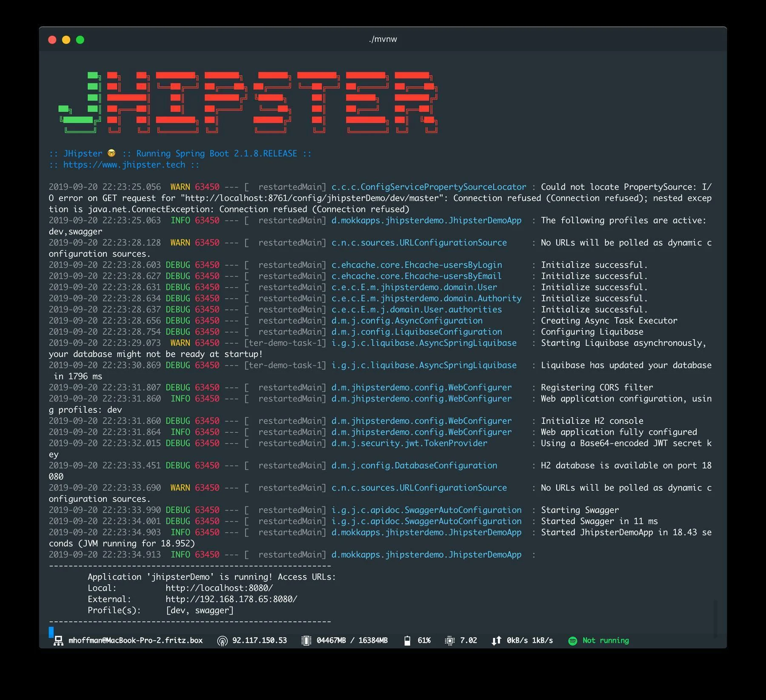The width and height of the screenshot is (766, 700).
Task: Click the Spotify icon in status bar
Action: [573, 641]
